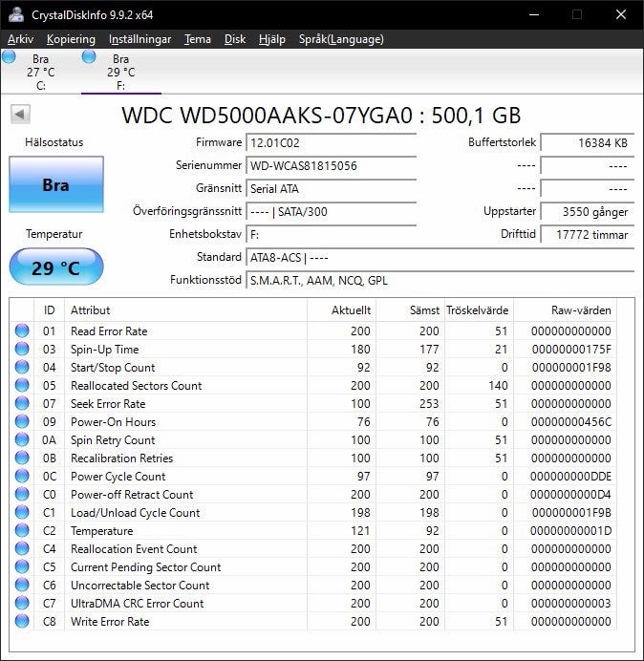Click the Hälsostatus label
The height and width of the screenshot is (661, 644).
(54, 142)
